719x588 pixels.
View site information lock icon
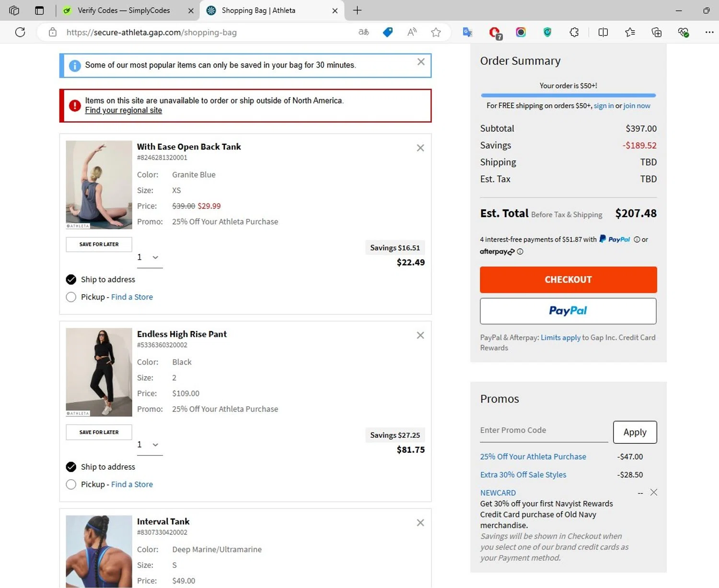[x=53, y=32]
